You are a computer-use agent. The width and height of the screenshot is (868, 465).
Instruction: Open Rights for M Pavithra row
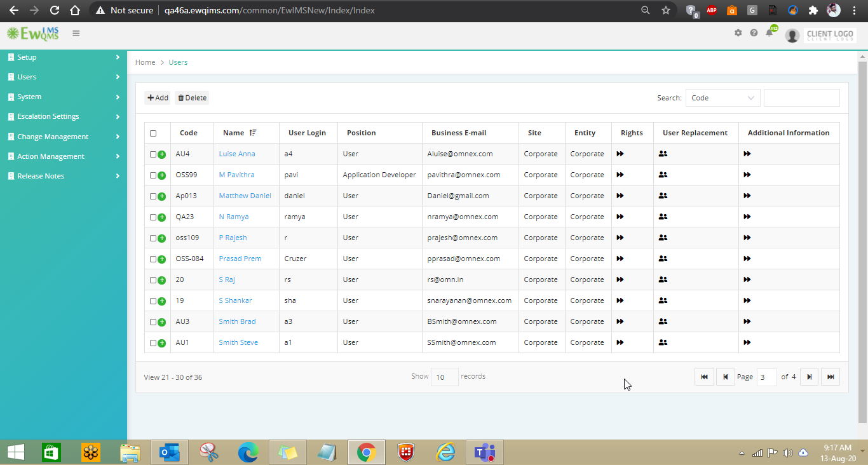click(x=620, y=175)
